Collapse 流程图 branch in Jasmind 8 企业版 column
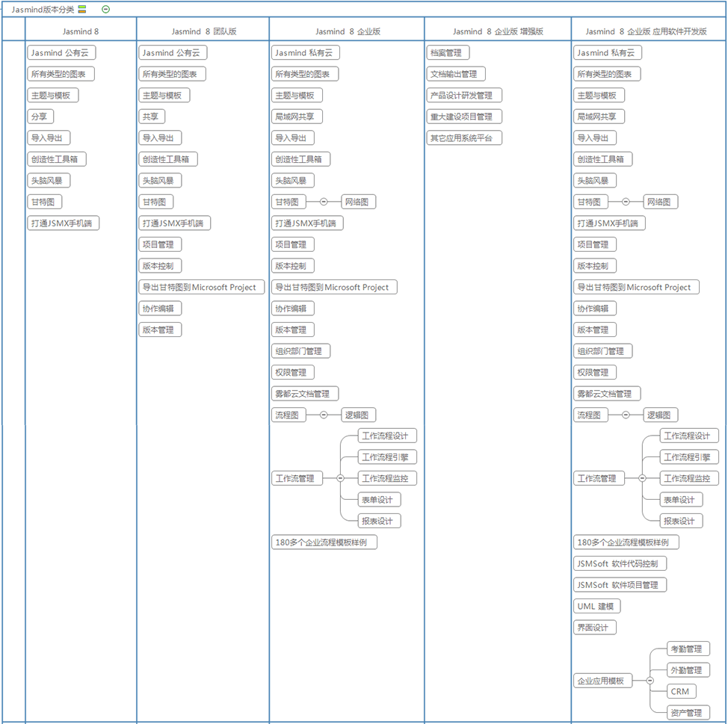 point(324,415)
